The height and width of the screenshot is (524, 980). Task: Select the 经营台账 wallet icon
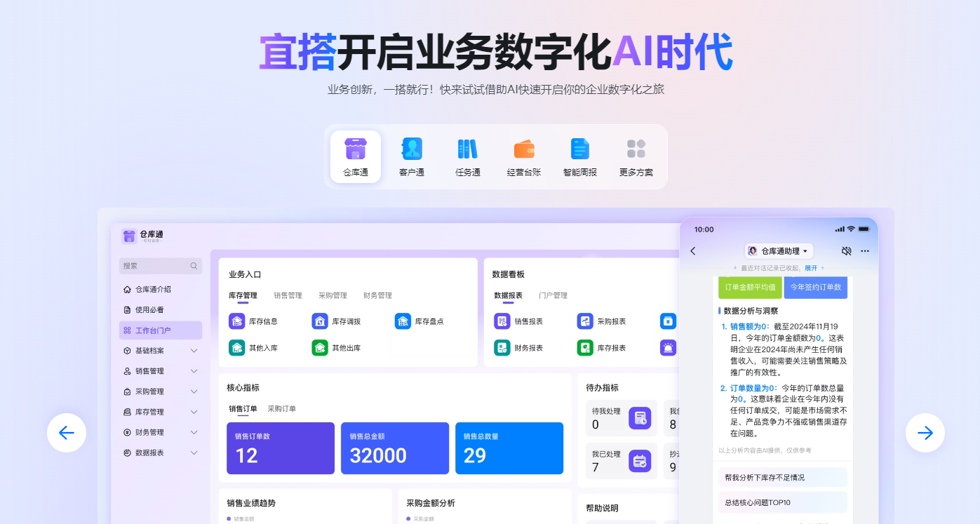click(x=524, y=149)
